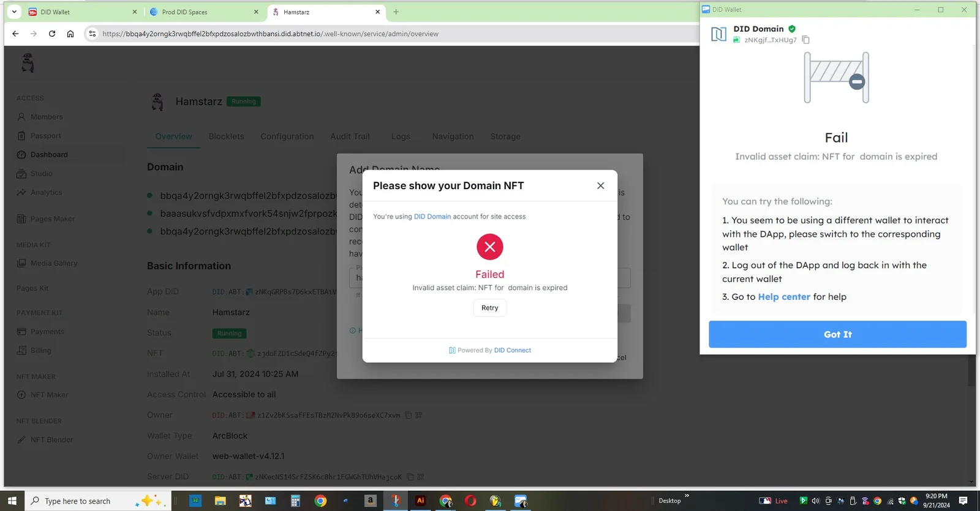Image resolution: width=980 pixels, height=511 pixels.
Task: Copy the Server DID value
Action: (x=410, y=477)
